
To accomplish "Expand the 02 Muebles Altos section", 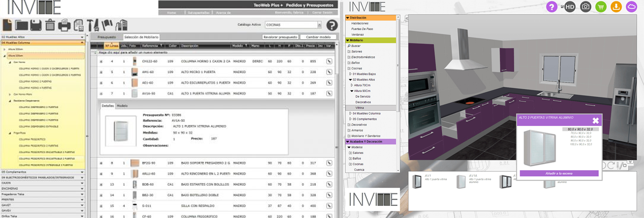I will [x=42, y=37].
